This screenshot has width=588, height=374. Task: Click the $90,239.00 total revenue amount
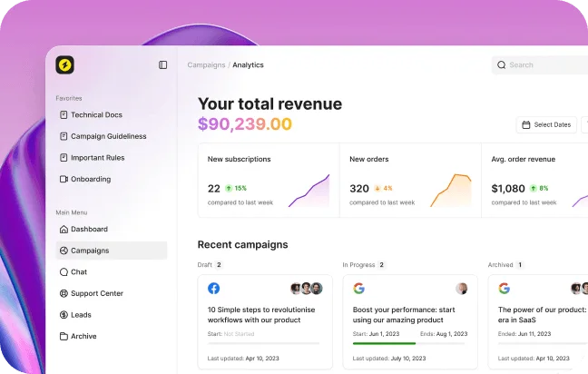click(245, 123)
